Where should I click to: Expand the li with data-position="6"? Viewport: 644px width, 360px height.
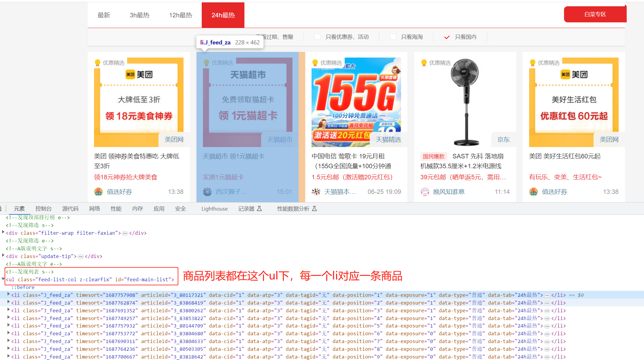coord(9,333)
